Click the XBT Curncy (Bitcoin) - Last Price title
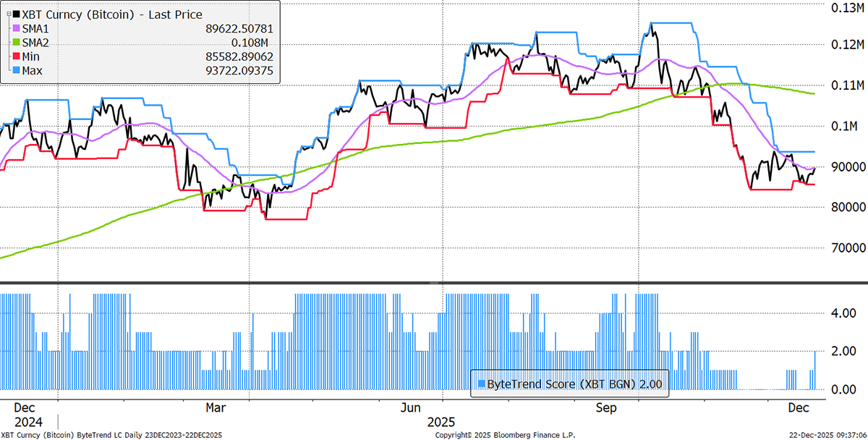Image resolution: width=868 pixels, height=440 pixels. tap(112, 14)
